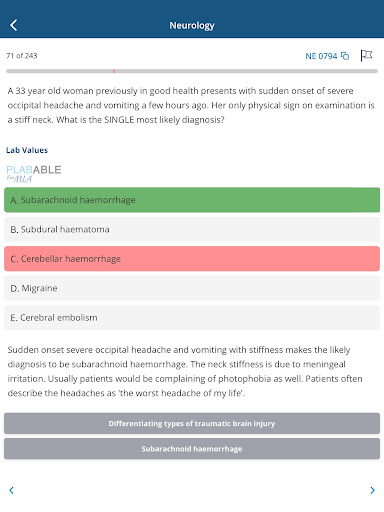Open the Lab Values reference
Viewport: 384px width, 512px height.
pos(27,150)
